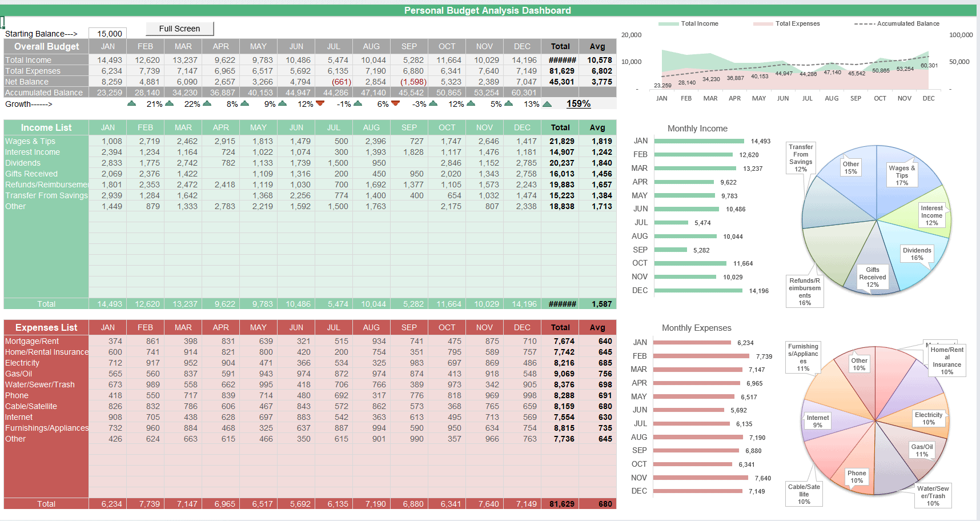The image size is (980, 521).
Task: Click the Total Income legend swatch
Action: [668, 24]
